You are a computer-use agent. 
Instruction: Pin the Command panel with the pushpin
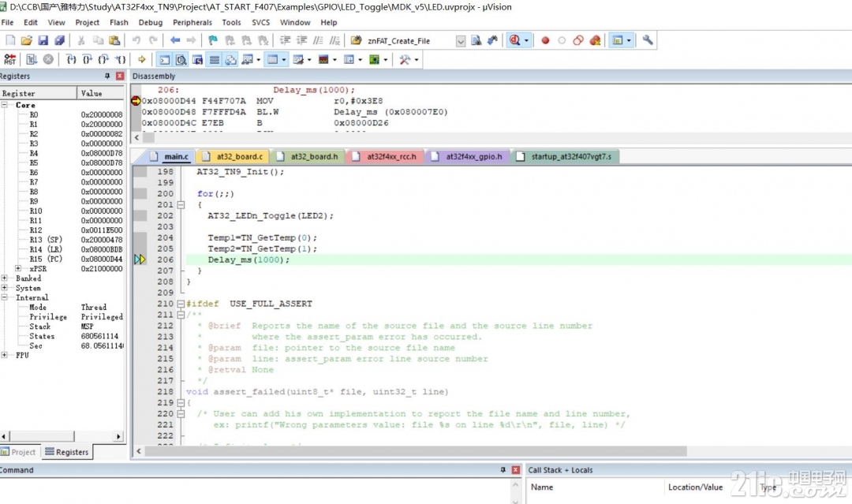[503, 470]
